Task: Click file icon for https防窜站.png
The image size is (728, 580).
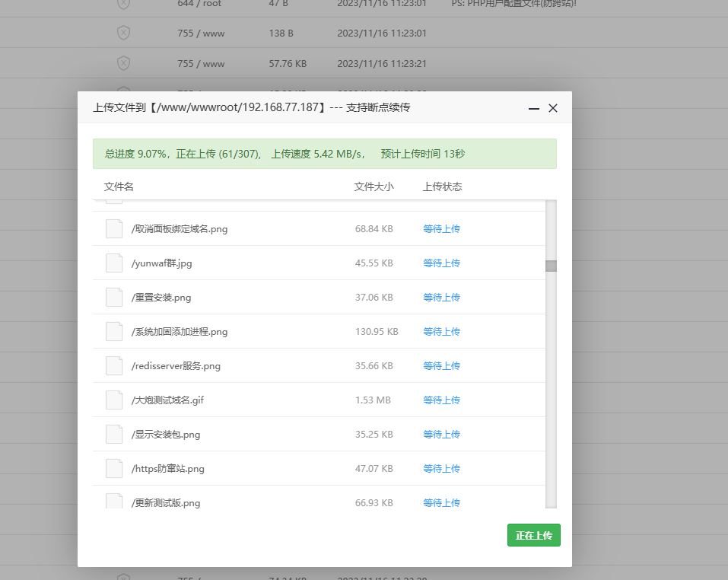Action: pyautogui.click(x=114, y=469)
